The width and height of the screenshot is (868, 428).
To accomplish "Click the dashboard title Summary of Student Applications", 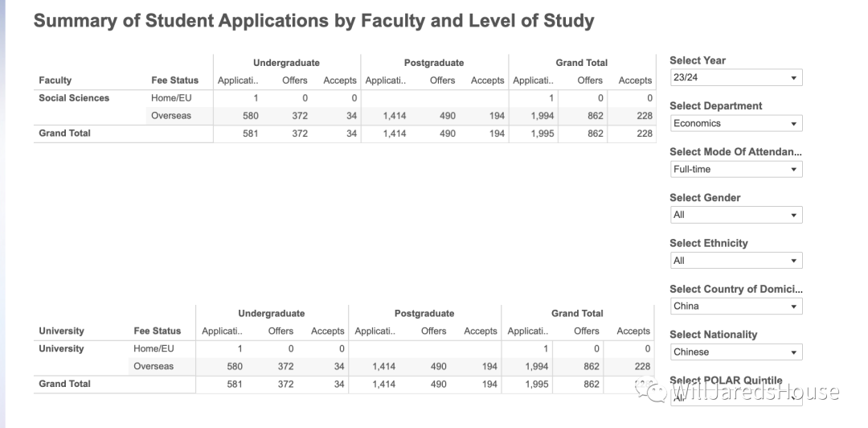I will point(314,21).
